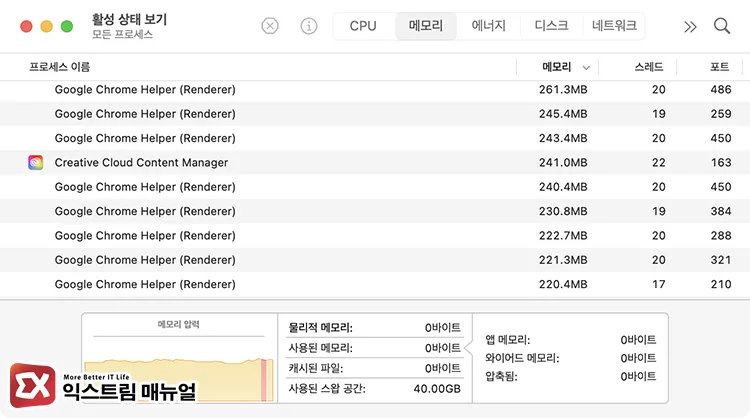Click the 사용된 메모리 label

click(x=320, y=348)
